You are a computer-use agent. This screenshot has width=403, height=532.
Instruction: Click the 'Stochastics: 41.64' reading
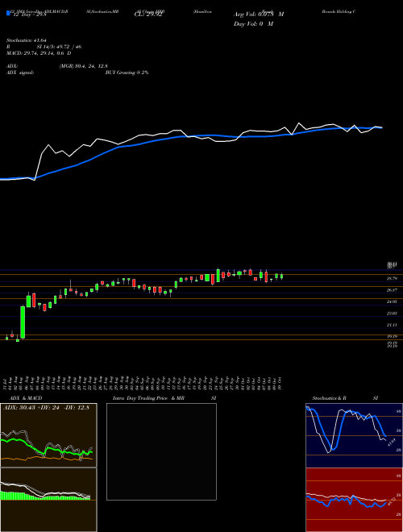[x=26, y=41]
